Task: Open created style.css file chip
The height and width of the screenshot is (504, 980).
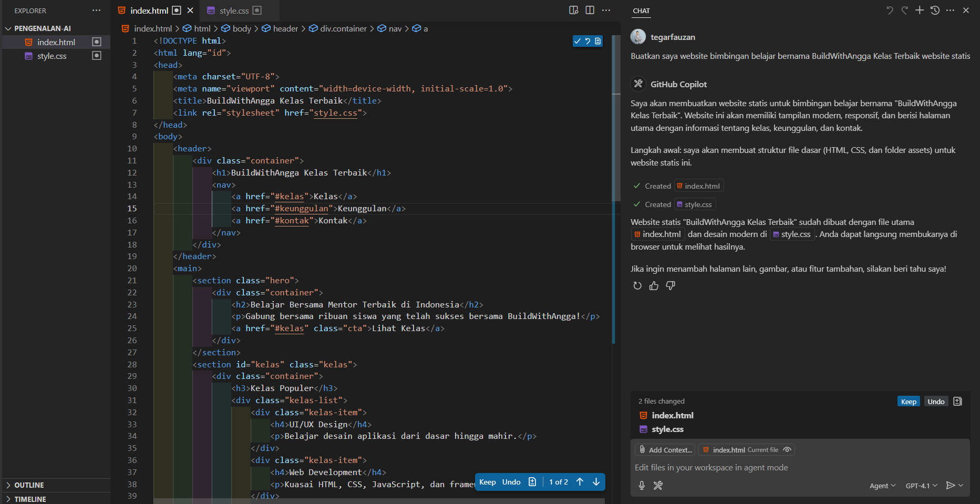Action: [695, 204]
